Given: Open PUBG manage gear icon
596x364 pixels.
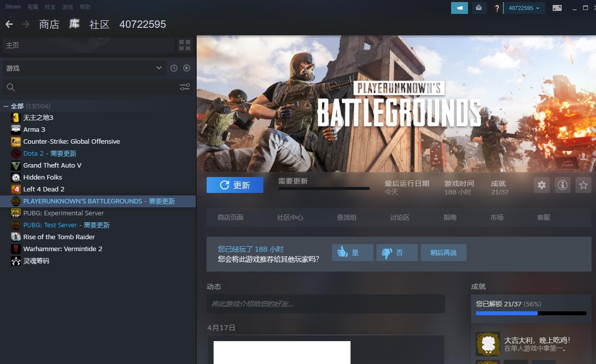Looking at the screenshot, I should (x=542, y=185).
